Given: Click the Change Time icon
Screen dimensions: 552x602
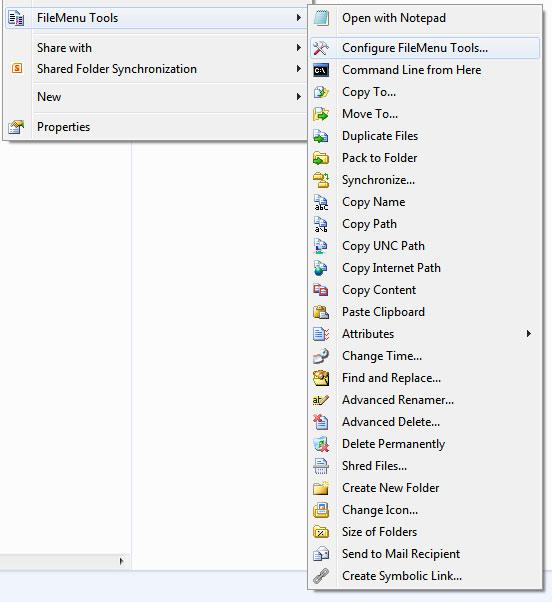Looking at the screenshot, I should pyautogui.click(x=321, y=356).
